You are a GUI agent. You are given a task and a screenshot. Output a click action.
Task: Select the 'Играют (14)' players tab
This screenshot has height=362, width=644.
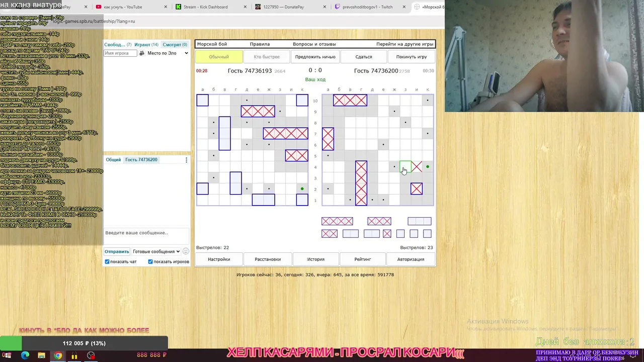[x=146, y=45]
